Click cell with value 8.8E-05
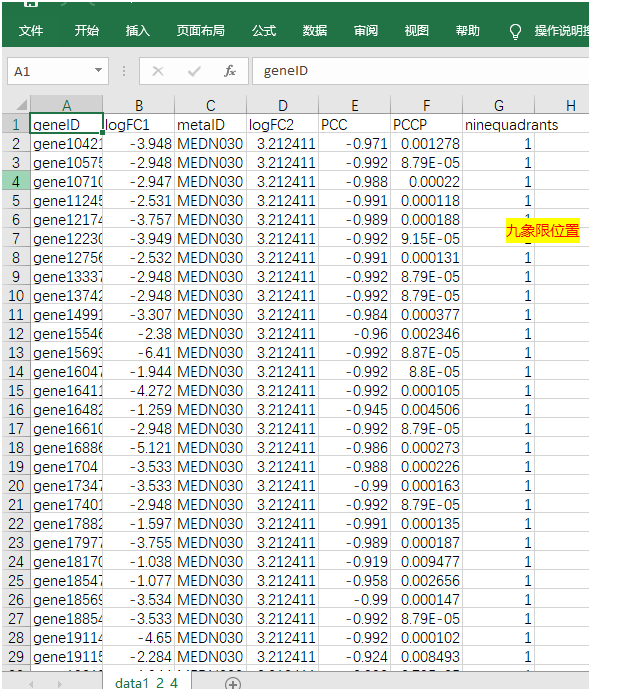This screenshot has height=692, width=632. tap(426, 371)
